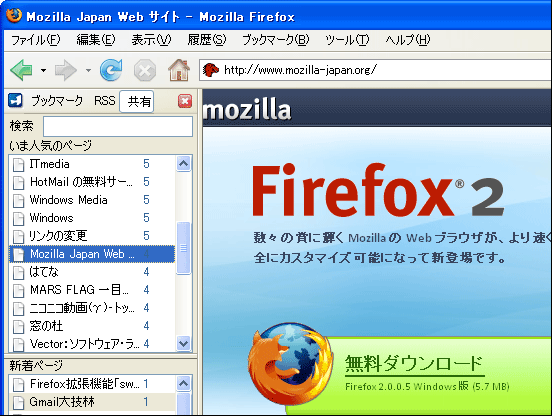Go back with the green arrow
This screenshot has width=552, height=416.
[22, 70]
